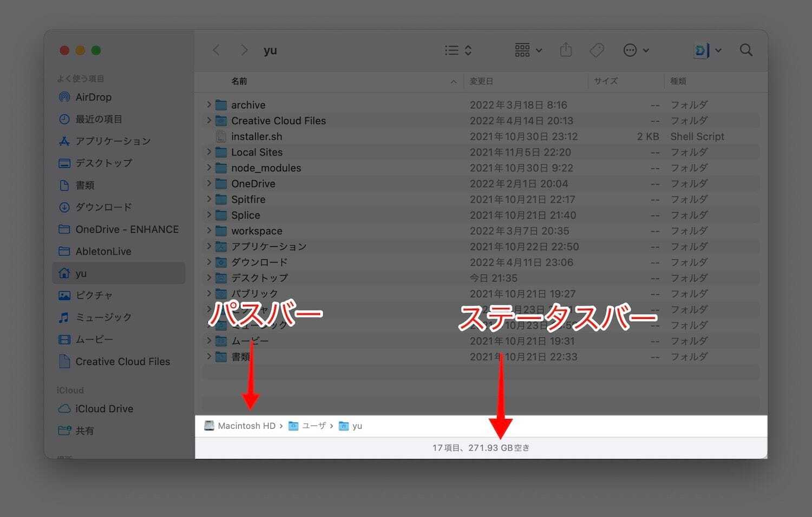
Task: Expand the Local Sites folder
Action: tap(209, 152)
